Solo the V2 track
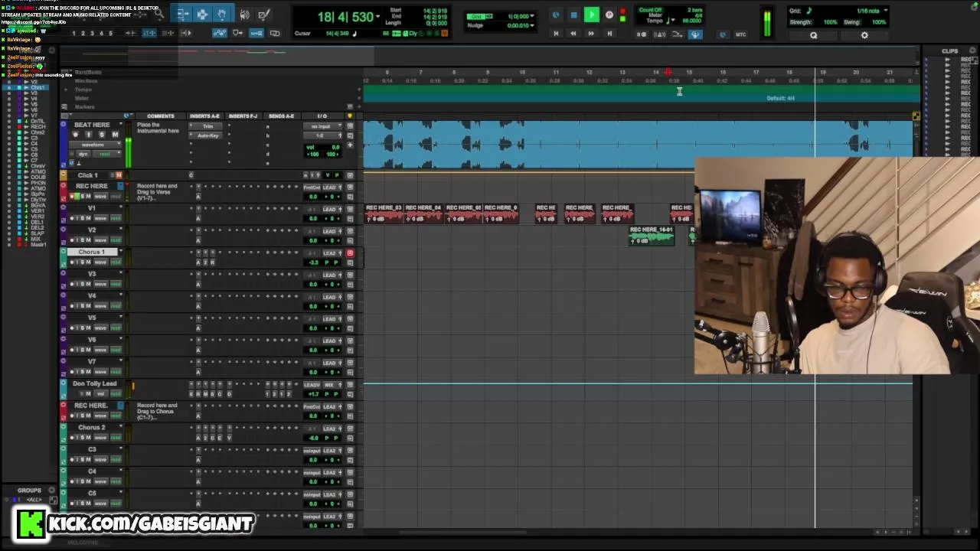Screen dimensions: 980x551 tap(82, 240)
